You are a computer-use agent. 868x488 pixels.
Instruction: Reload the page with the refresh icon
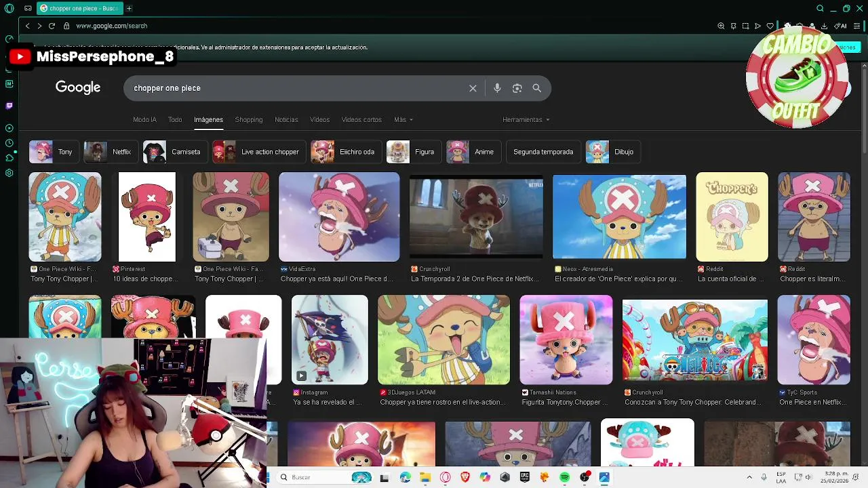click(x=52, y=26)
